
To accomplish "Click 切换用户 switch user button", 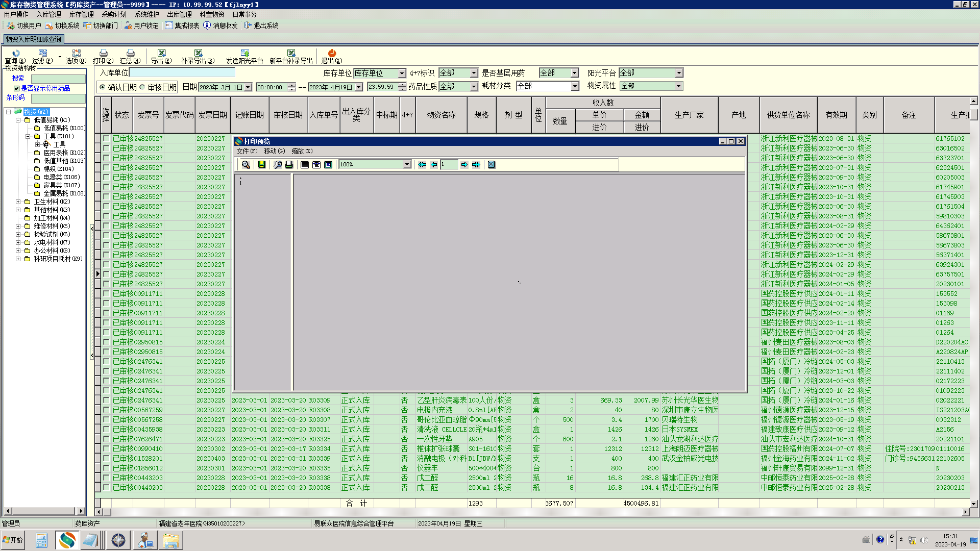I will 24,26.
